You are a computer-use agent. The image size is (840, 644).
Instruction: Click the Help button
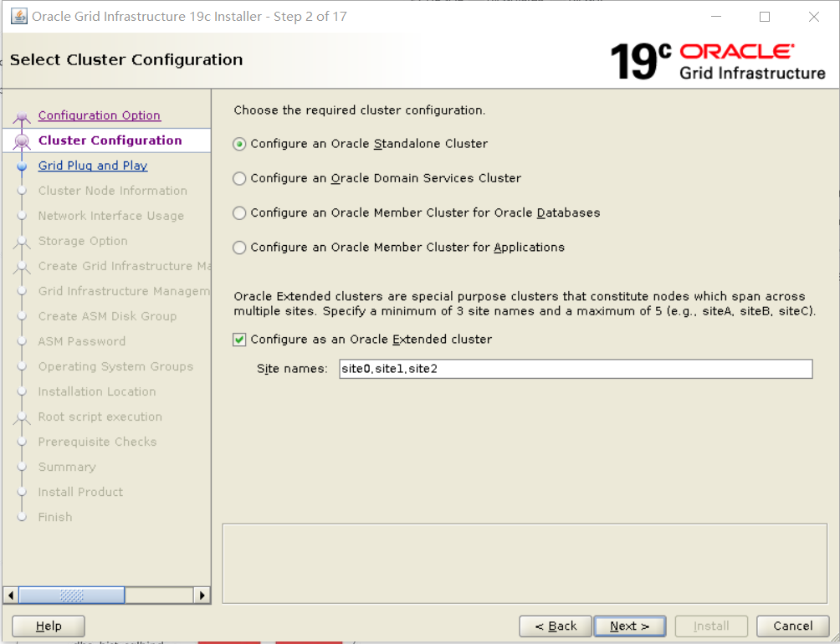tap(49, 626)
